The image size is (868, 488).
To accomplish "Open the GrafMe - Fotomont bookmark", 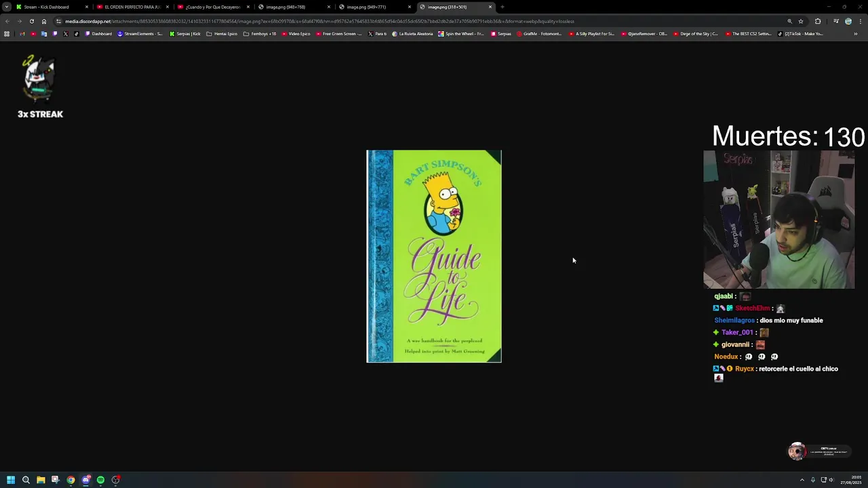I will tap(539, 34).
